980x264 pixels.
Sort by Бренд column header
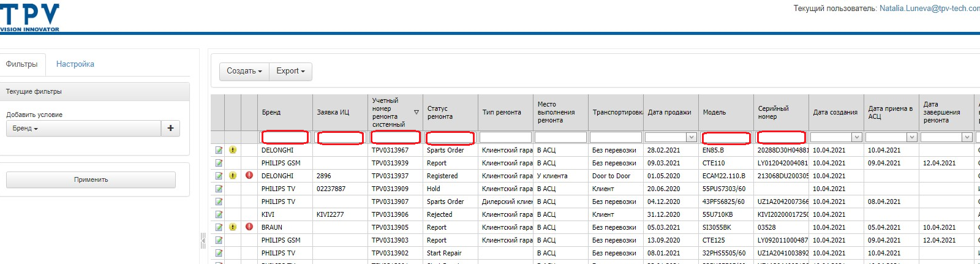285,112
